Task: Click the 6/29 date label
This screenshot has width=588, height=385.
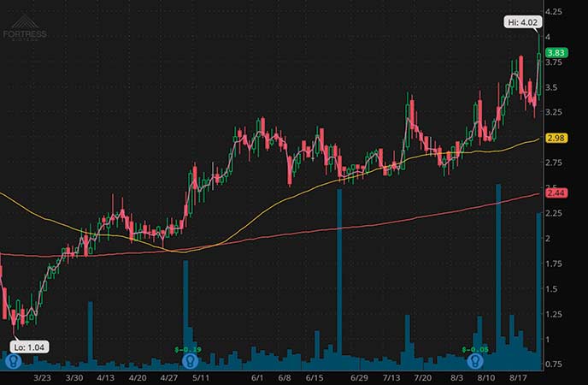Action: (359, 377)
